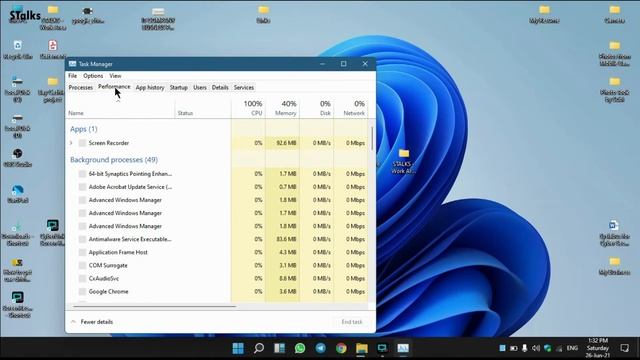Open File Explorer from the taskbar

click(x=362, y=348)
